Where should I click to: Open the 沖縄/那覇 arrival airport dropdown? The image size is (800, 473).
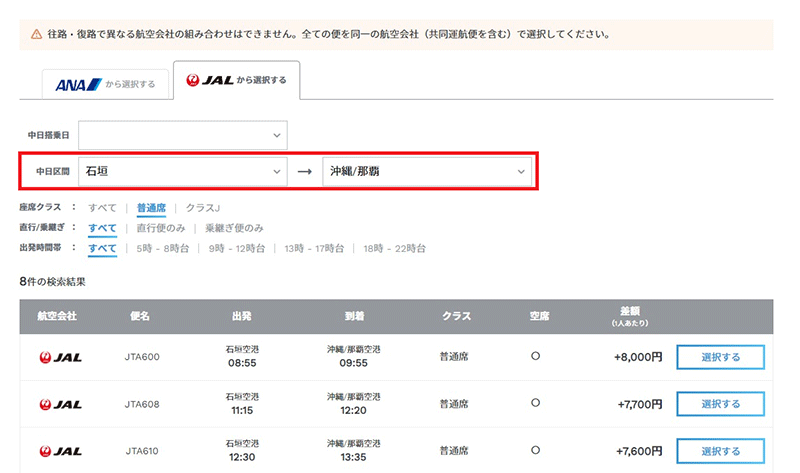[426, 172]
